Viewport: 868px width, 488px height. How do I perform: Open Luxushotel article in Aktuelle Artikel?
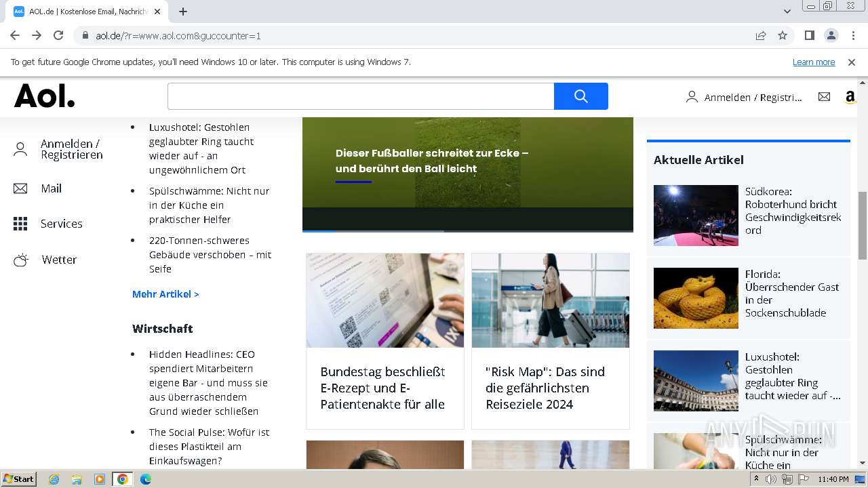(793, 376)
